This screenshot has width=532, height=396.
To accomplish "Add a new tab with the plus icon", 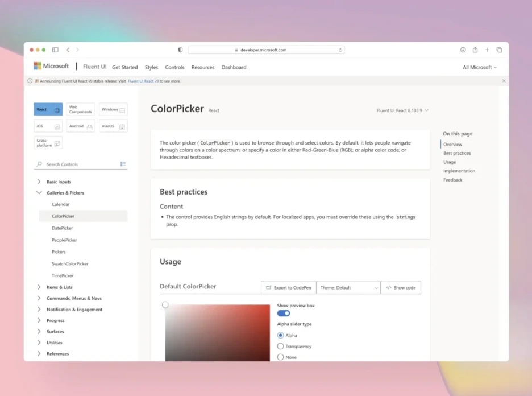I will pyautogui.click(x=487, y=49).
